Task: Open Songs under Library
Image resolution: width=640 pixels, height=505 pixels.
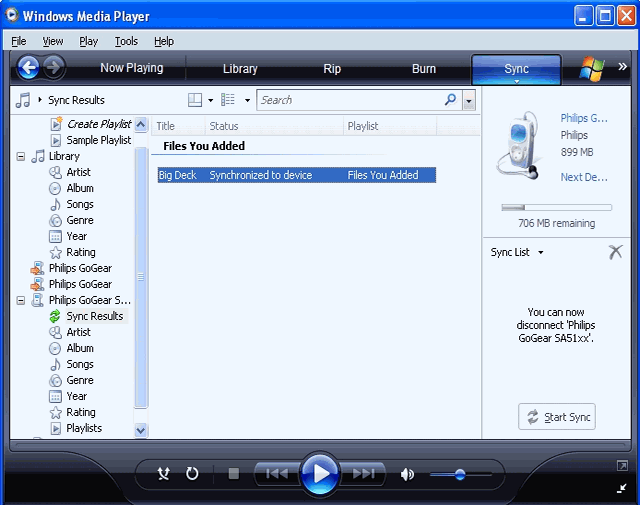Action: point(80,204)
